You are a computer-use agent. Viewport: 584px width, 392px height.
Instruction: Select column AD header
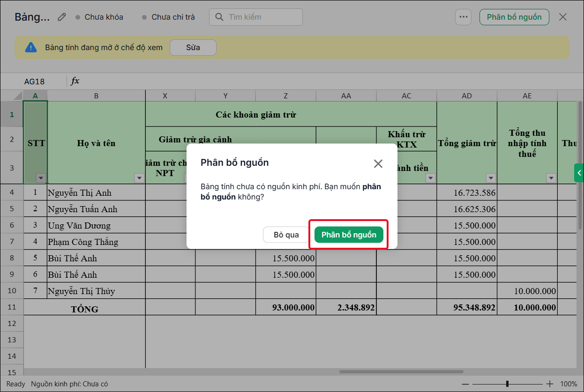467,96
